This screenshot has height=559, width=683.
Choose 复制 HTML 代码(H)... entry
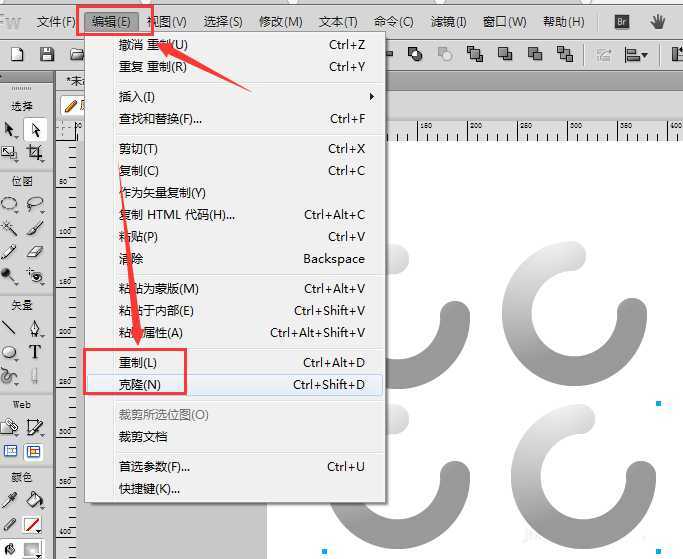pyautogui.click(x=235, y=214)
